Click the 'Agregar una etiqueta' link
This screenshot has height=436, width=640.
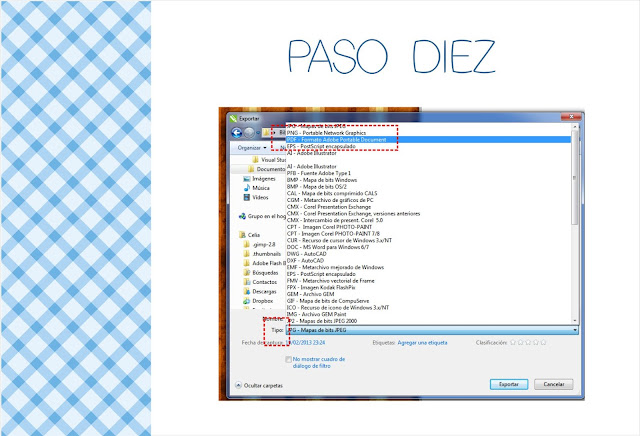click(422, 343)
